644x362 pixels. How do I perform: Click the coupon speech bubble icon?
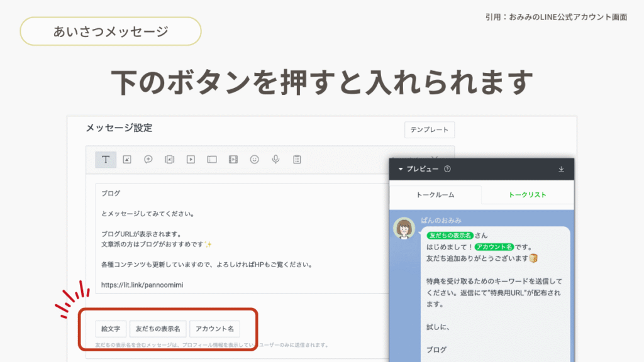coord(148,160)
